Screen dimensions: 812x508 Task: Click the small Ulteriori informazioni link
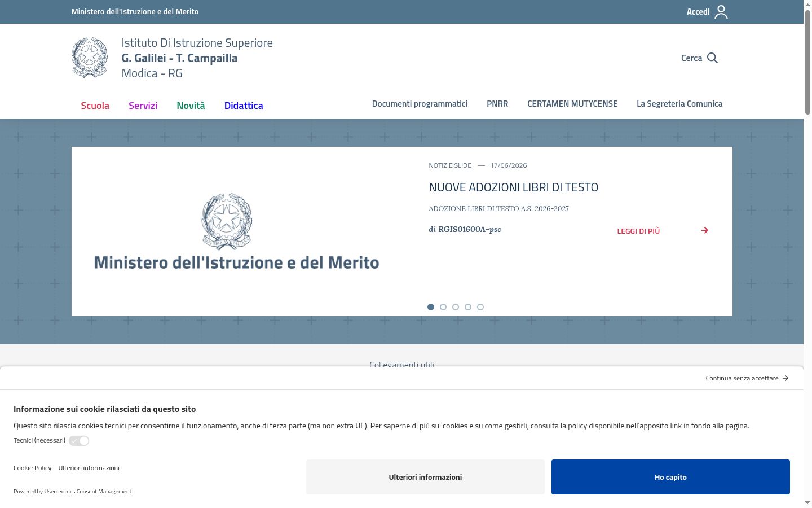tap(89, 468)
